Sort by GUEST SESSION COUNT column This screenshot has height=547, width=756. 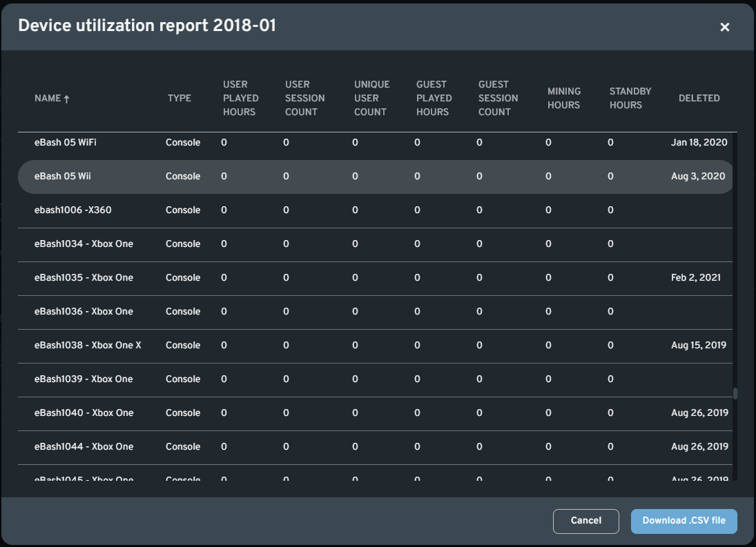[x=497, y=98]
